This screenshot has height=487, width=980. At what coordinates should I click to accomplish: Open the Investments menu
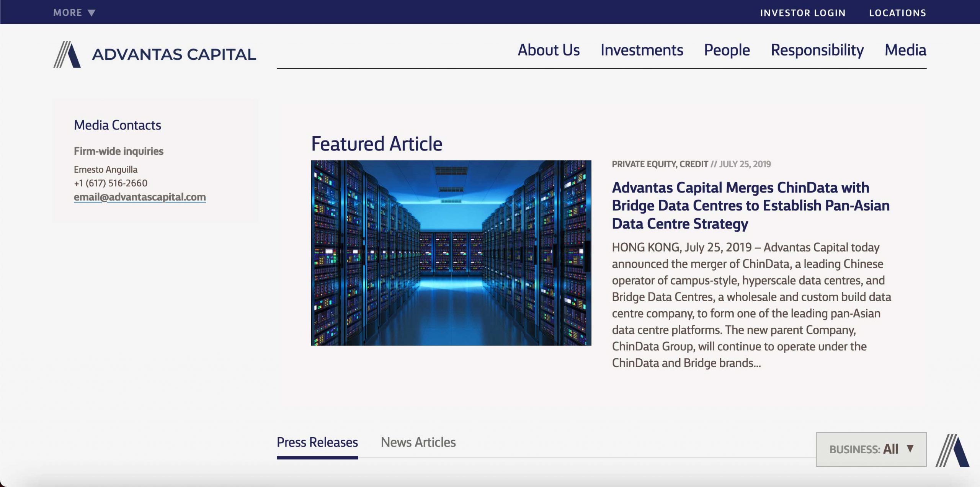[642, 50]
